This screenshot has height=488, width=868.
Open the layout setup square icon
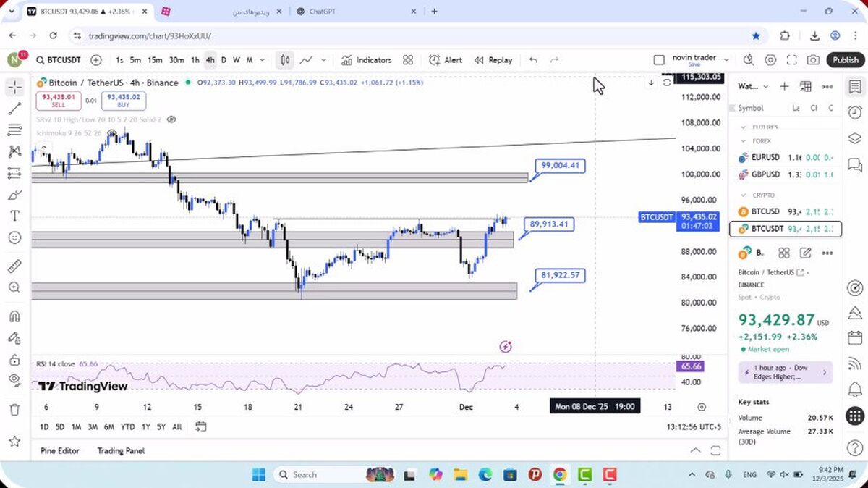(x=658, y=60)
